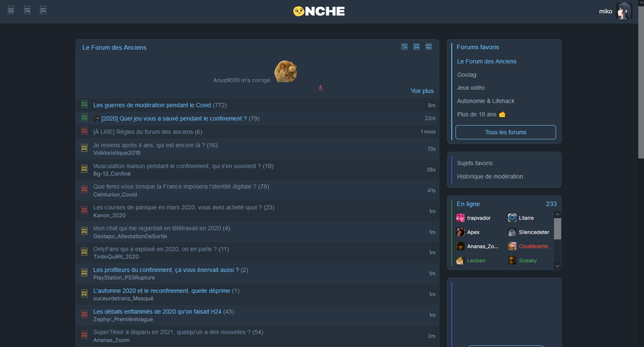
Task: Click the rightmost of three top-left header icons
Action: point(43,10)
